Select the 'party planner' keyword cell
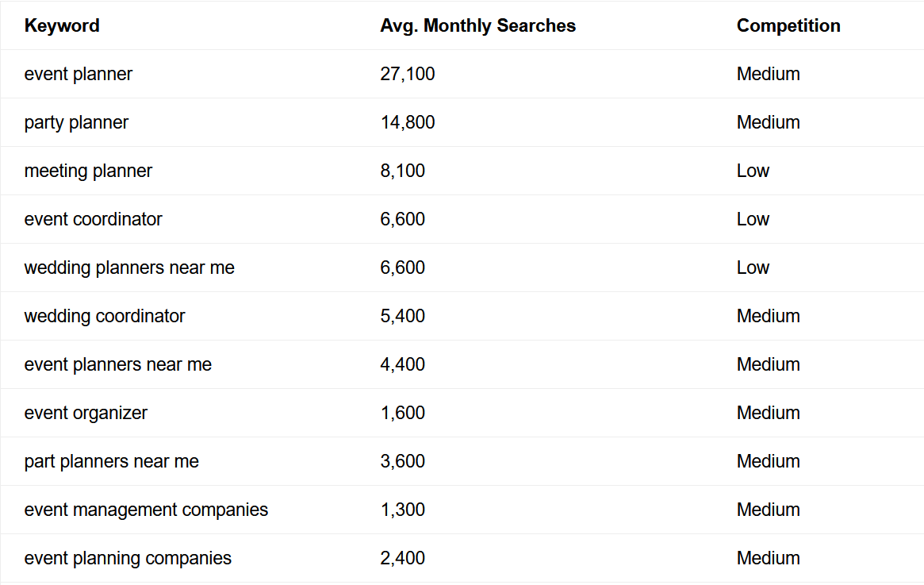This screenshot has height=585, width=924. tap(76, 122)
